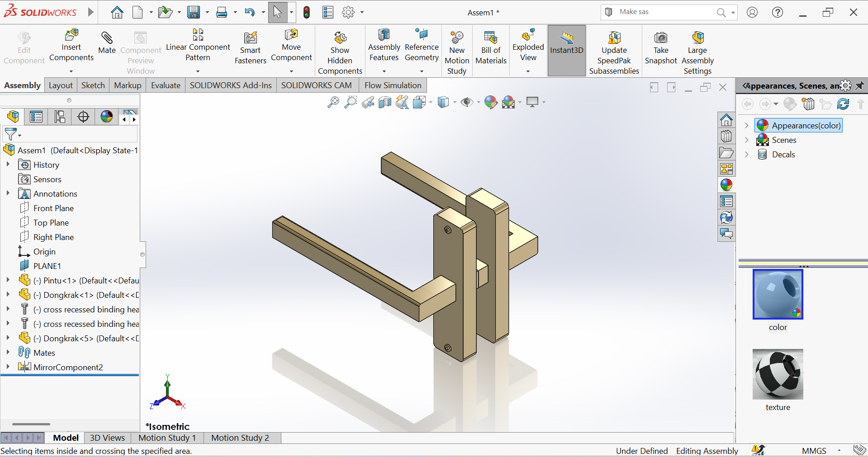Viewport: 868px width, 457px height.
Task: Insert a Bill of Materials
Action: click(x=491, y=48)
